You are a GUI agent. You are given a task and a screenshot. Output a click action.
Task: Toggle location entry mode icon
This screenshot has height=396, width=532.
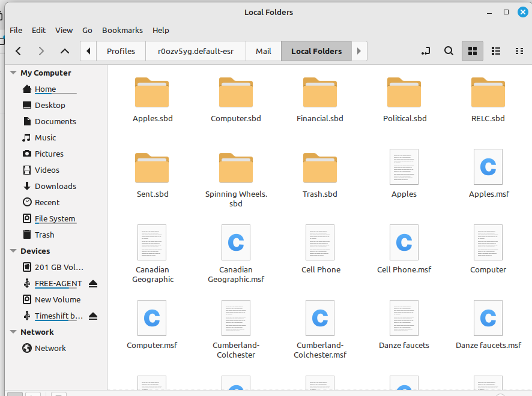[x=426, y=51]
